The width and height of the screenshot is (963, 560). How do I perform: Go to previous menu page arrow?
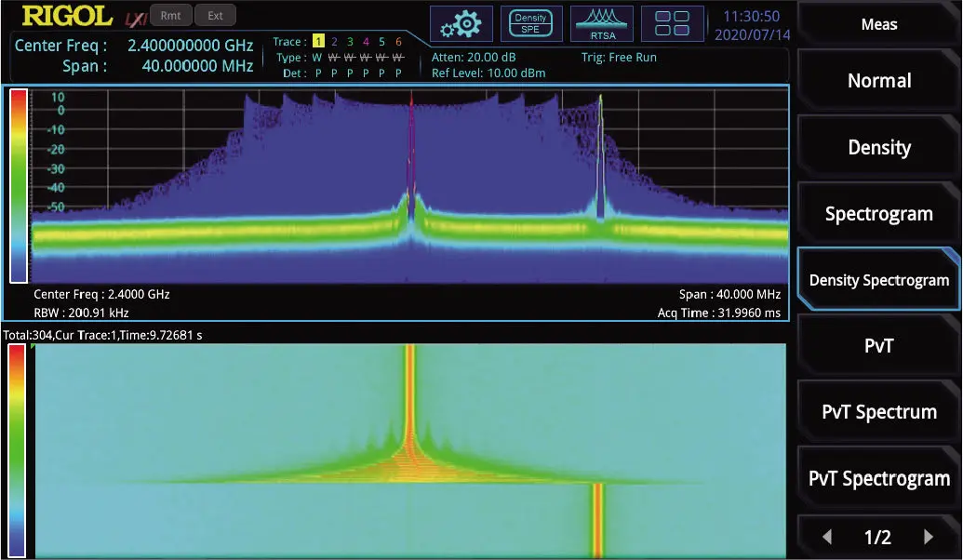pyautogui.click(x=828, y=538)
